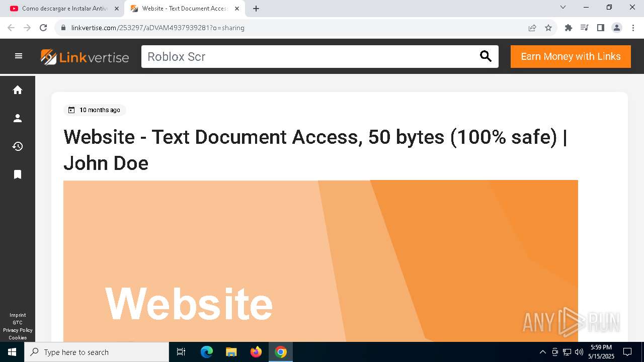Bookmark this tab with star
The image size is (644, 362).
click(548, 28)
